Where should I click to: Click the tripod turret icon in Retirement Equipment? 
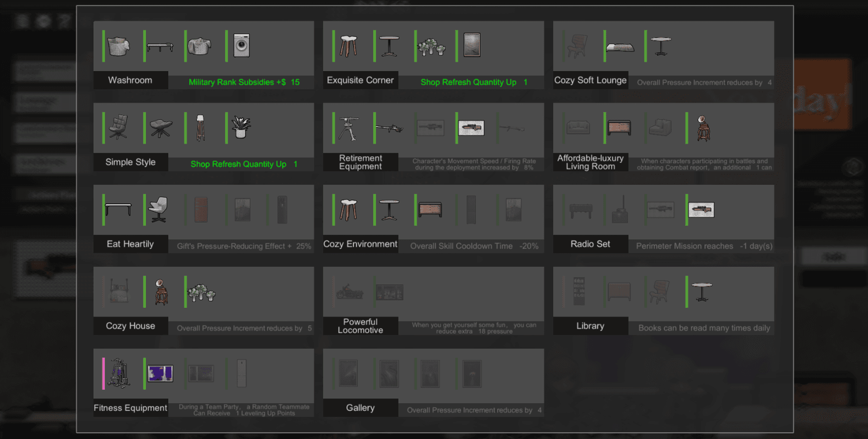pyautogui.click(x=348, y=128)
